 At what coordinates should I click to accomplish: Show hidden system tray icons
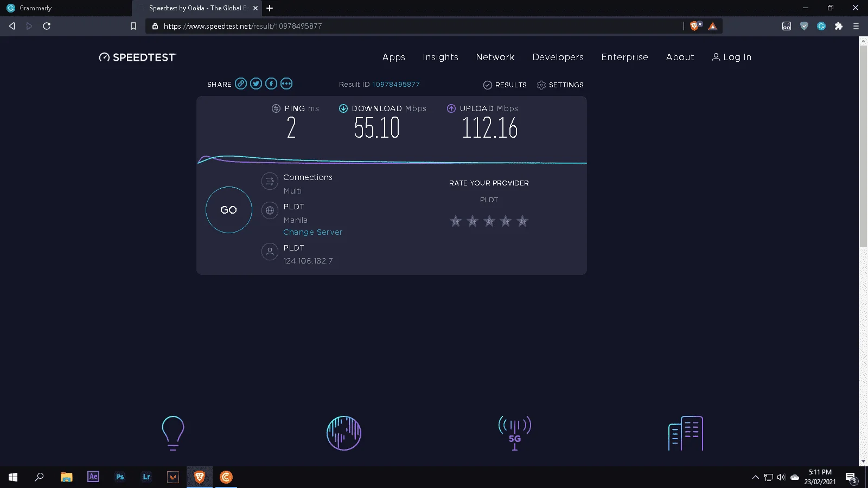755,477
